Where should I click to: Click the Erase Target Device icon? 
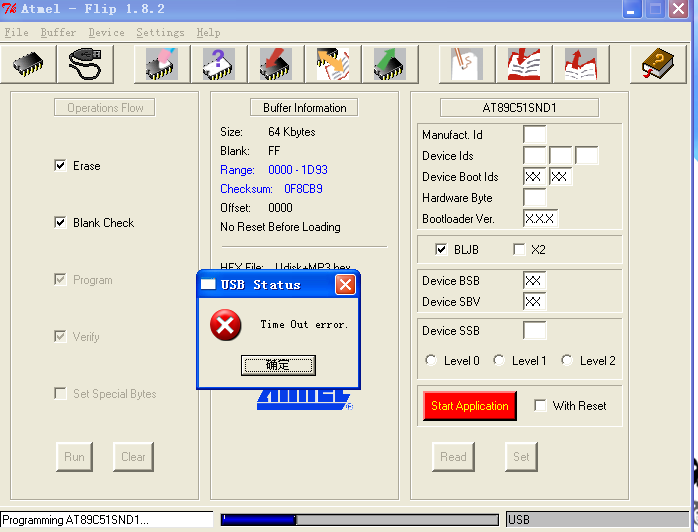162,64
